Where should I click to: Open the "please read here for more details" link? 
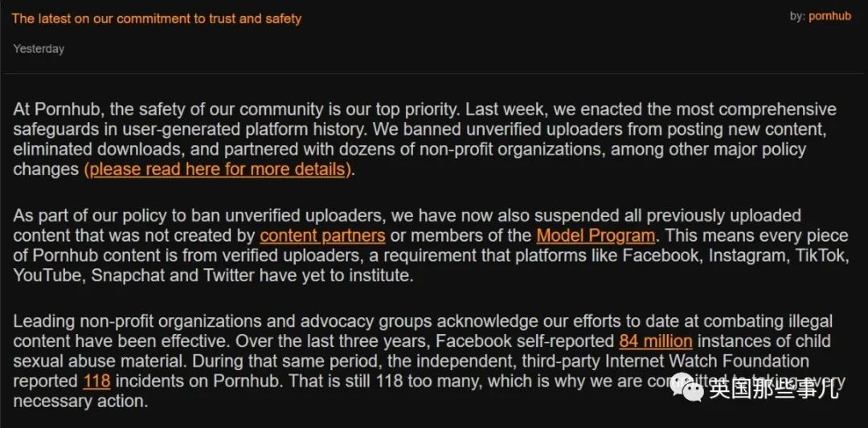[x=218, y=169]
